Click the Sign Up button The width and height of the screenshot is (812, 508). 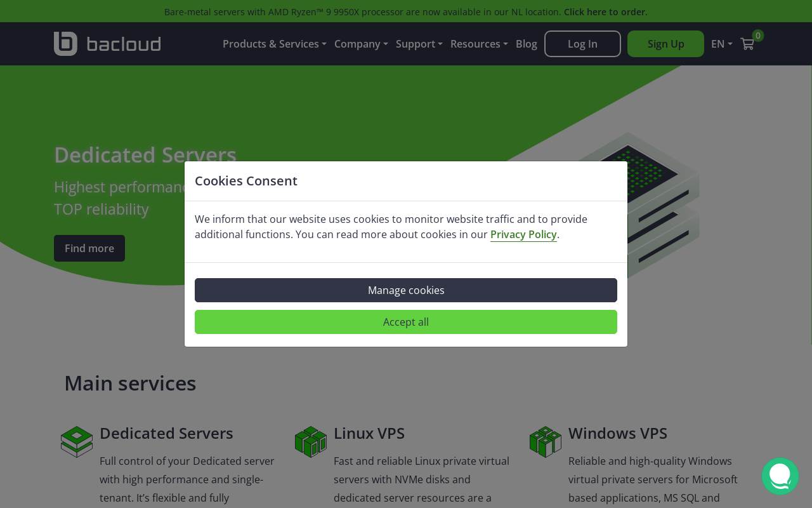pos(665,44)
